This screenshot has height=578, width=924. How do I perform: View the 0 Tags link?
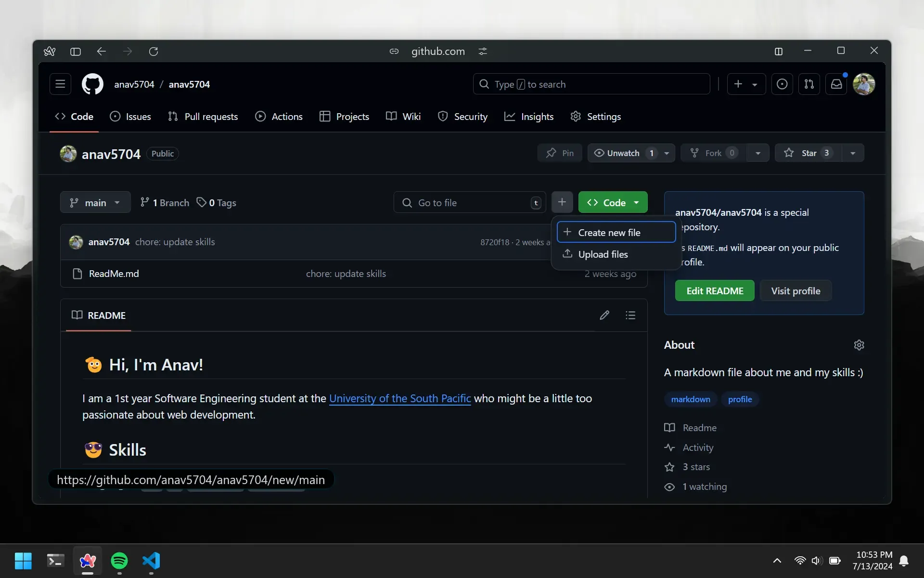(217, 203)
